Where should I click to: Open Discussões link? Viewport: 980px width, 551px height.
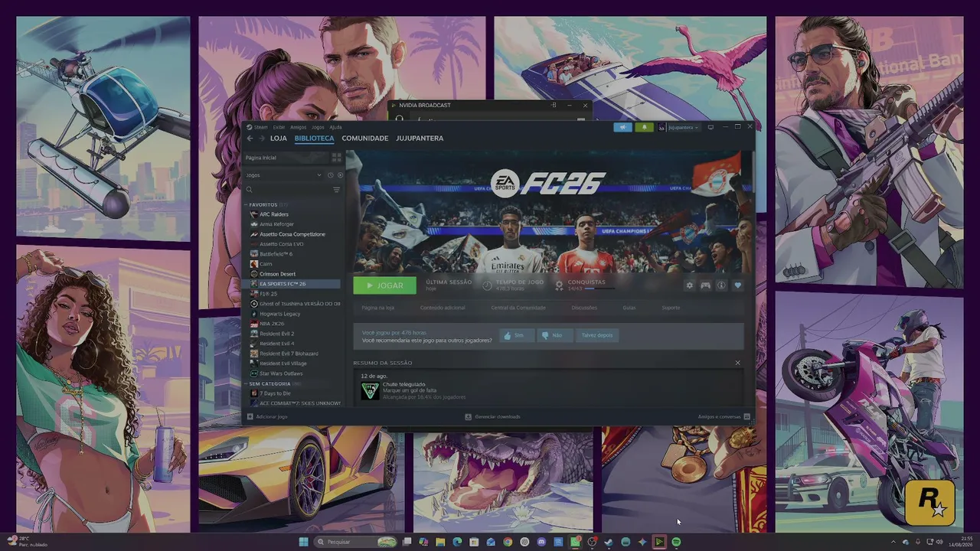tap(584, 308)
